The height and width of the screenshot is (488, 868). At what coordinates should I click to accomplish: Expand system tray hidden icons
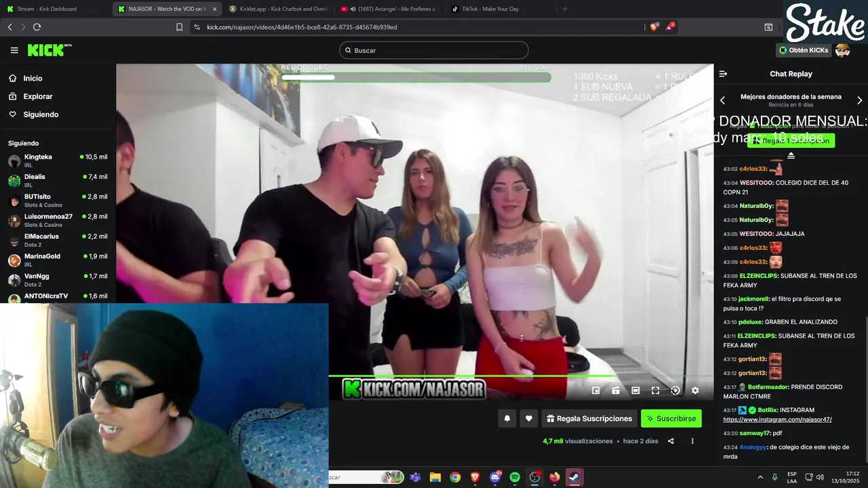pyautogui.click(x=760, y=477)
